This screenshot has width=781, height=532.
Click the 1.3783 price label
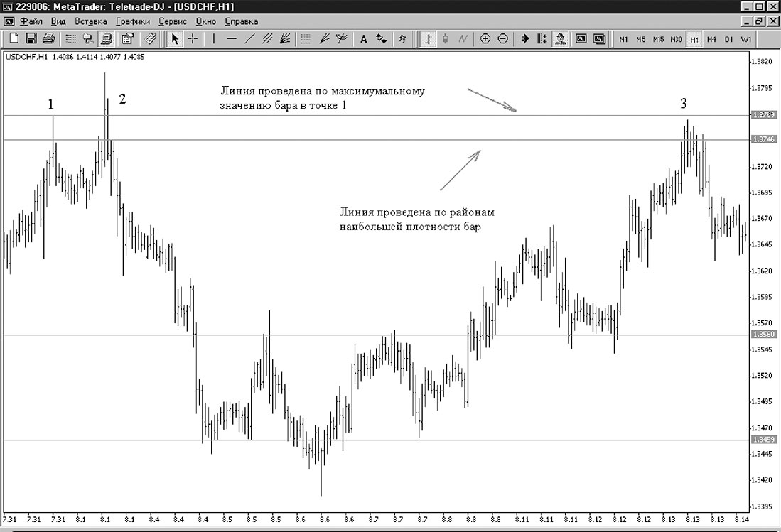[x=763, y=115]
